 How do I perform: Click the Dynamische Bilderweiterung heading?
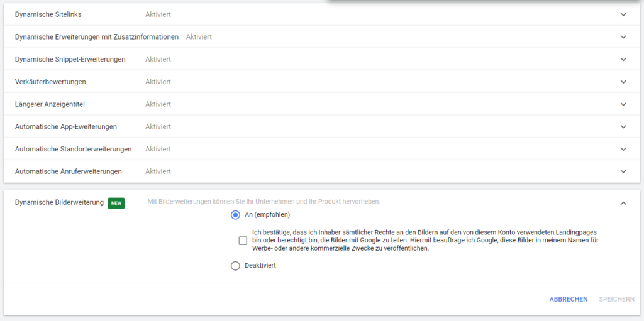(x=59, y=203)
